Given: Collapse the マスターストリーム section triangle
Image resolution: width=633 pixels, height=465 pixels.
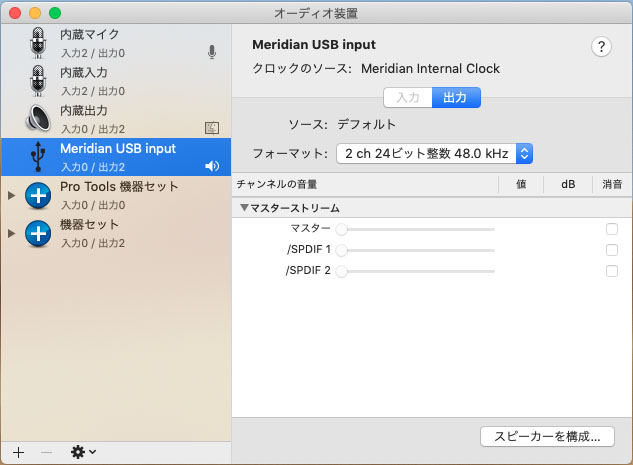Looking at the screenshot, I should [244, 208].
